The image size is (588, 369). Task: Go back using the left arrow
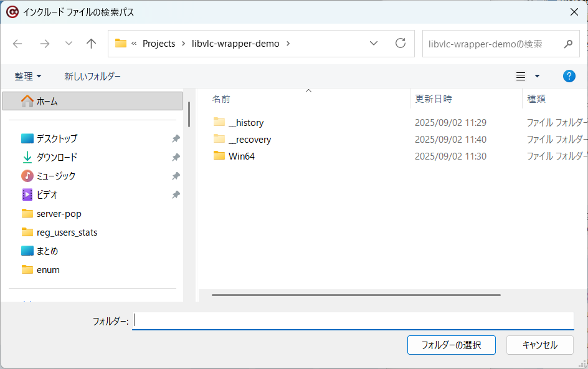[x=17, y=44]
